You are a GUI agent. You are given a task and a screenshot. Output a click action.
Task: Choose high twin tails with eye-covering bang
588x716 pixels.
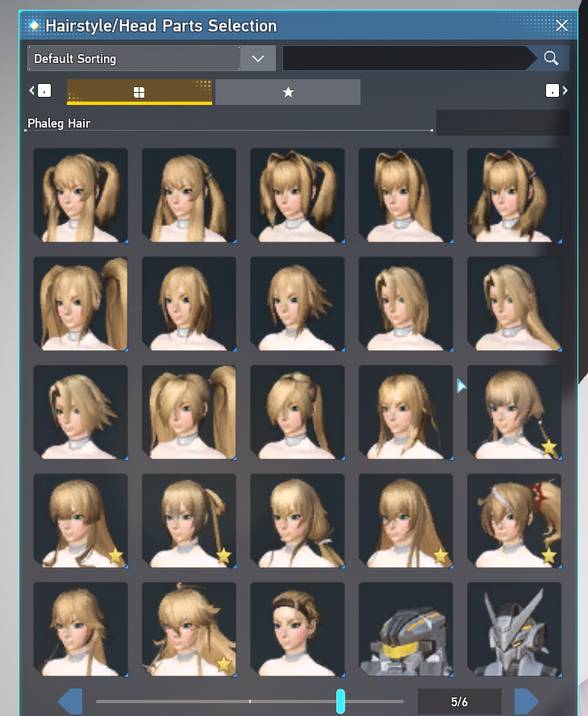click(x=189, y=412)
